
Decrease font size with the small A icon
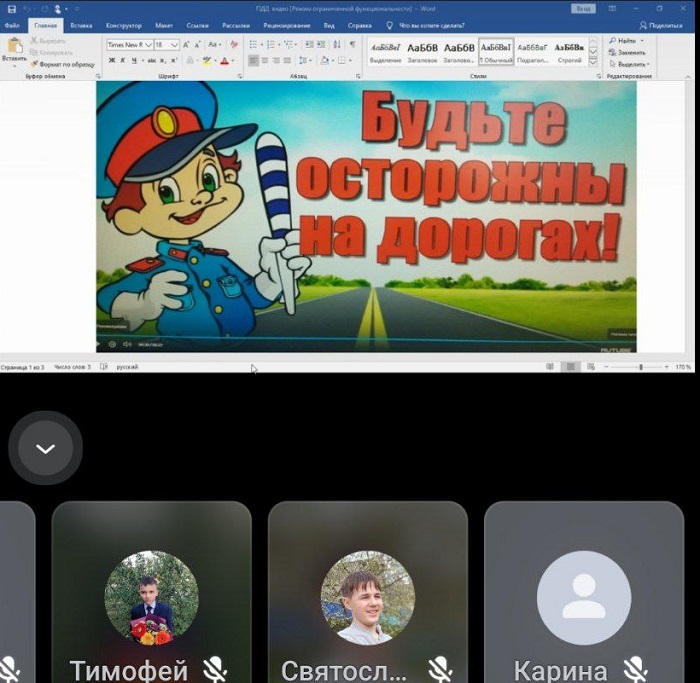[x=197, y=45]
